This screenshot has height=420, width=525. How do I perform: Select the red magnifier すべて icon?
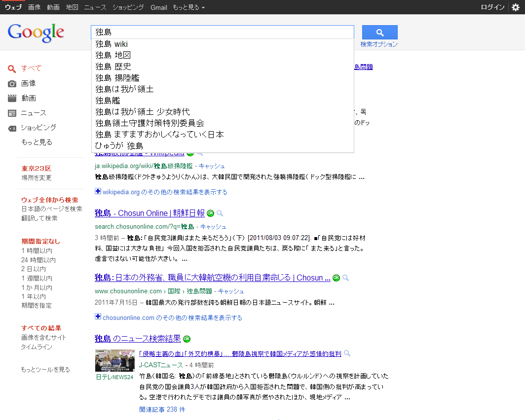(x=12, y=69)
